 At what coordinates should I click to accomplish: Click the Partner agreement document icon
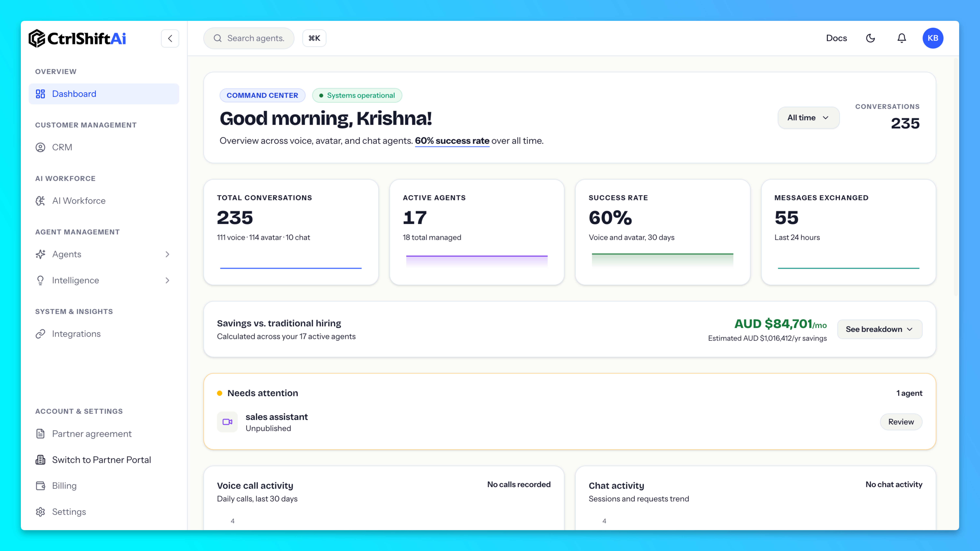coord(40,434)
